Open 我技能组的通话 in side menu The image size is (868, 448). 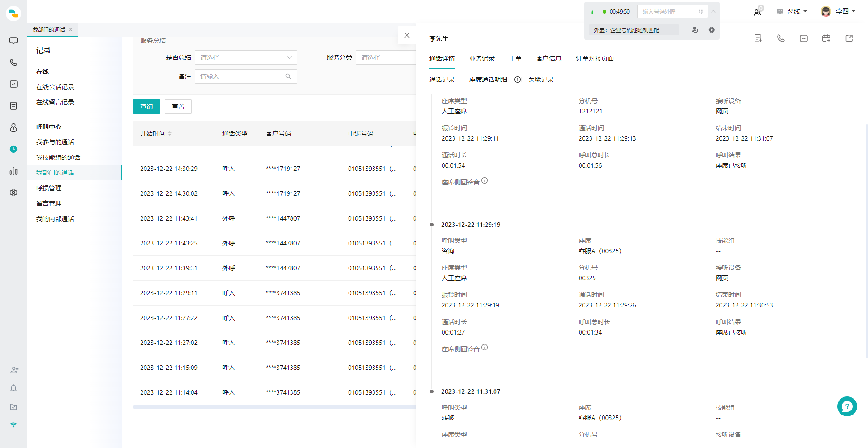[58, 157]
